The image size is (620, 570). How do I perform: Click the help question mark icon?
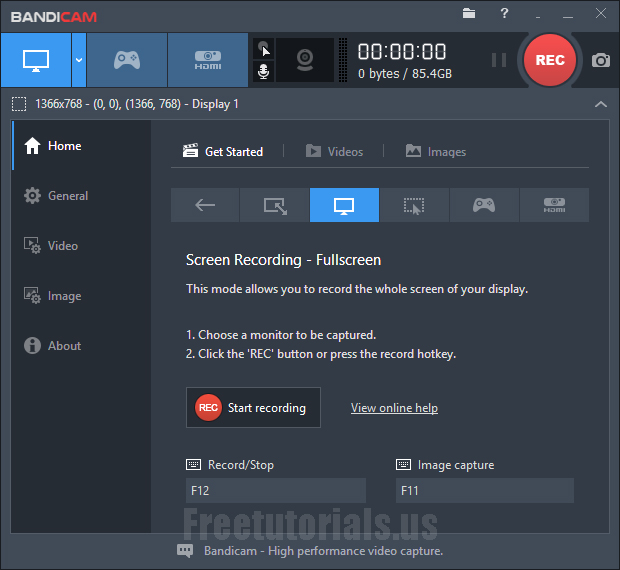click(x=504, y=13)
